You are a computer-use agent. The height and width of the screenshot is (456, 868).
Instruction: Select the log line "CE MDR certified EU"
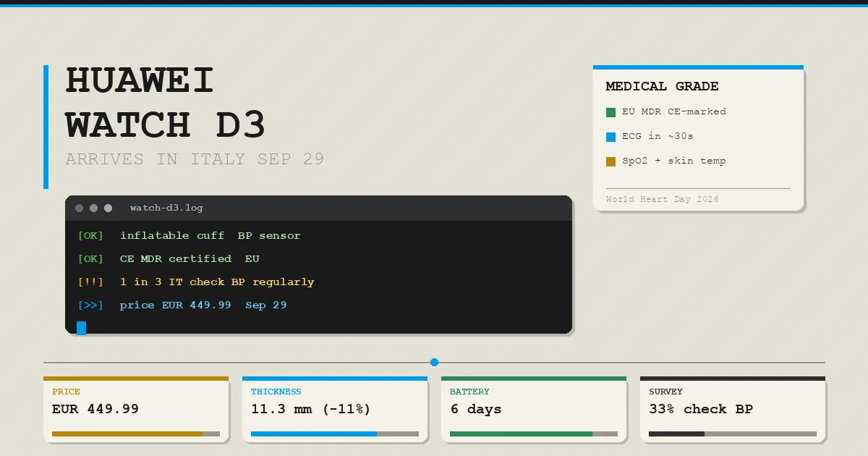coord(190,259)
